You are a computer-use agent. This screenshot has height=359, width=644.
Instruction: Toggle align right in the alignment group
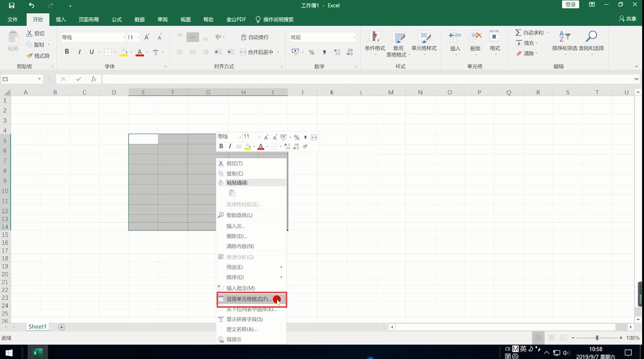click(x=205, y=52)
